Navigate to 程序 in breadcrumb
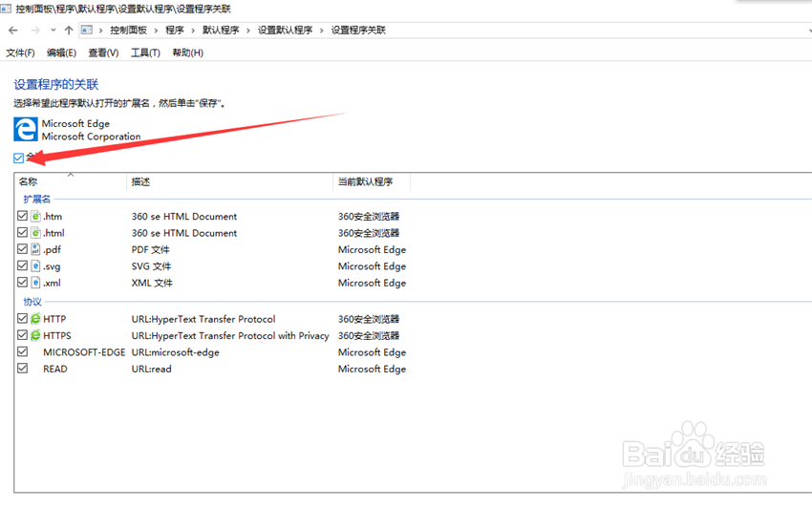The width and height of the screenshot is (812, 508). coord(175,30)
